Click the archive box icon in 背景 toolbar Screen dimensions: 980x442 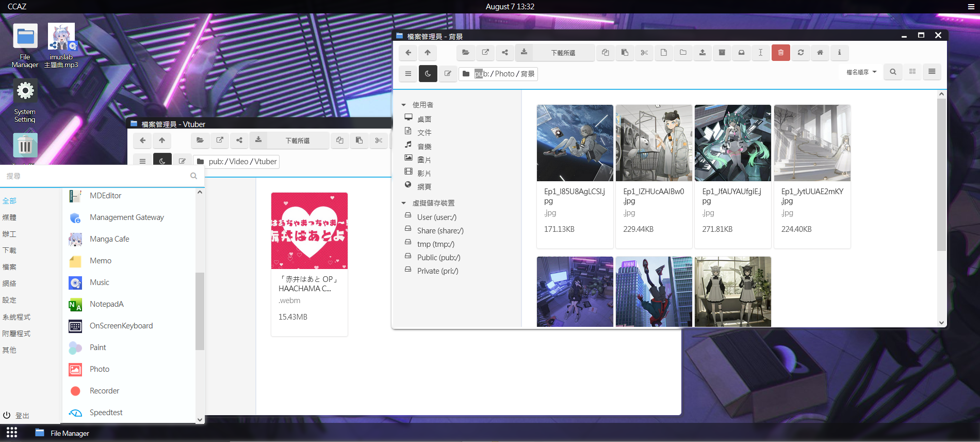click(x=722, y=53)
